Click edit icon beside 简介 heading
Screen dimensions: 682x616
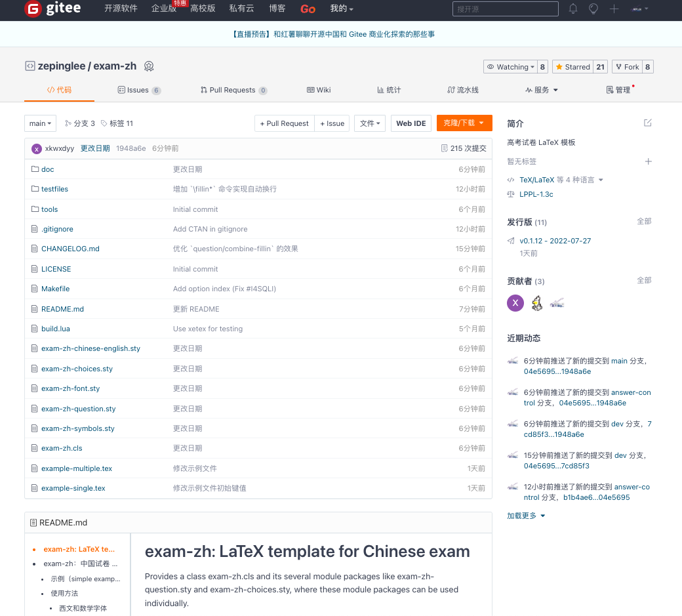coord(648,123)
